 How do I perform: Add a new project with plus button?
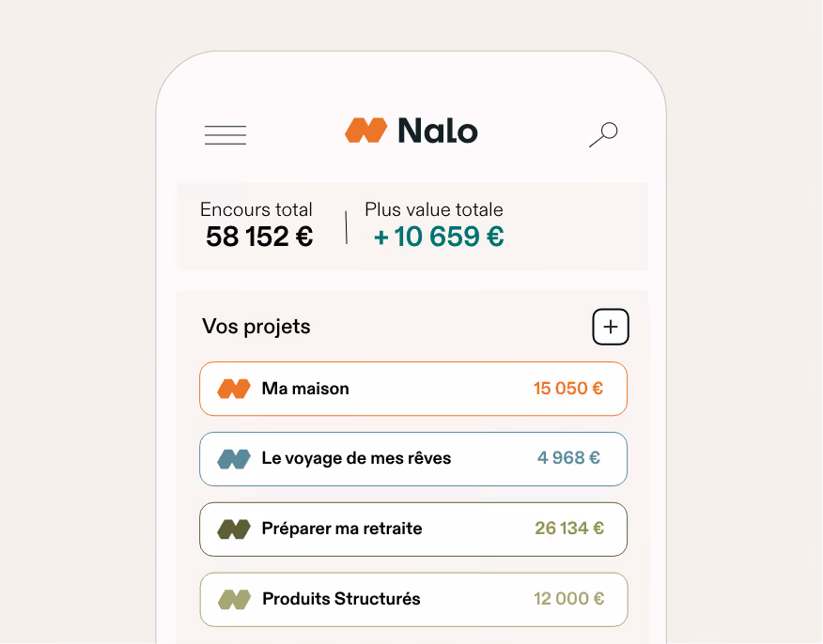[611, 327]
